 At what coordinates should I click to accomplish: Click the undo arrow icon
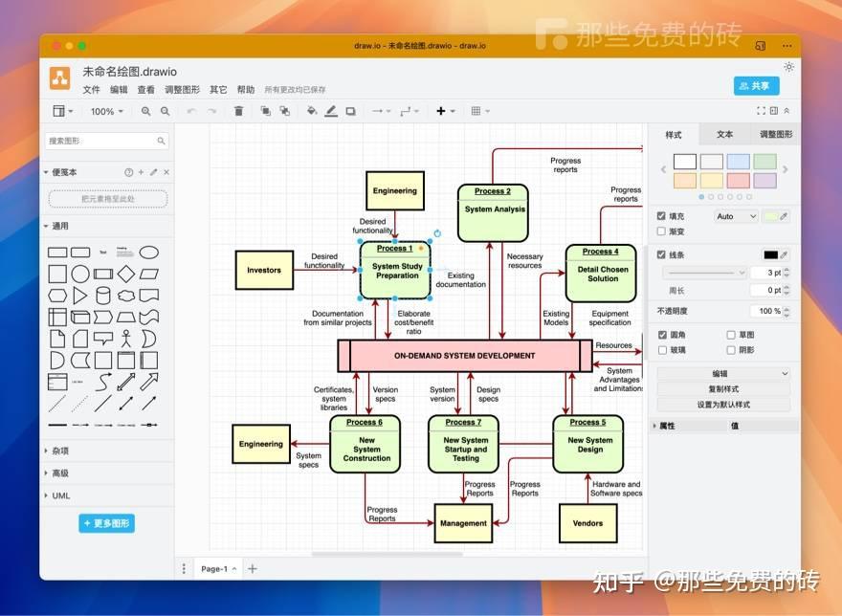click(191, 111)
